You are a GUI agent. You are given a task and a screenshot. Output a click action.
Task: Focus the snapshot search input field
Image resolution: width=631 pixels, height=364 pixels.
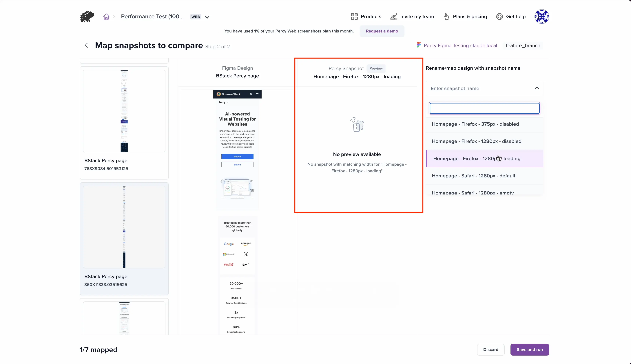coord(484,108)
